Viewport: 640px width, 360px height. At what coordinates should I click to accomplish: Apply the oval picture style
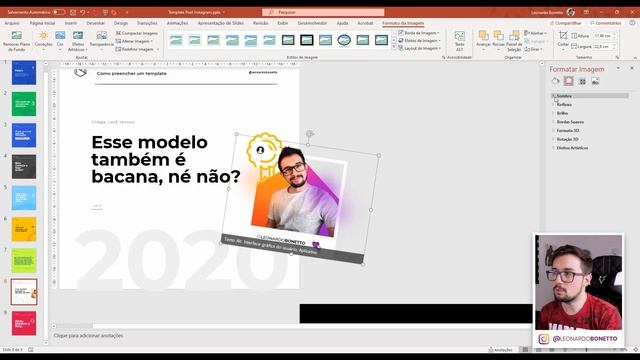(x=344, y=40)
